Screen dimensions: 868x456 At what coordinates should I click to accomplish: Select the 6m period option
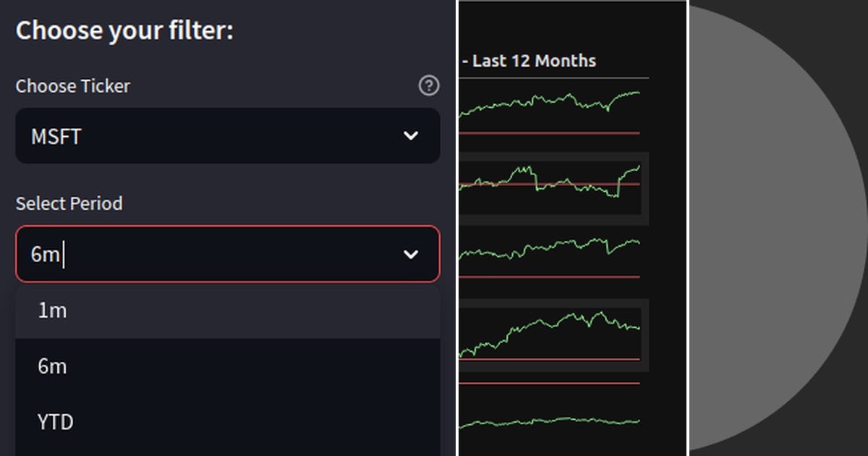click(x=217, y=366)
